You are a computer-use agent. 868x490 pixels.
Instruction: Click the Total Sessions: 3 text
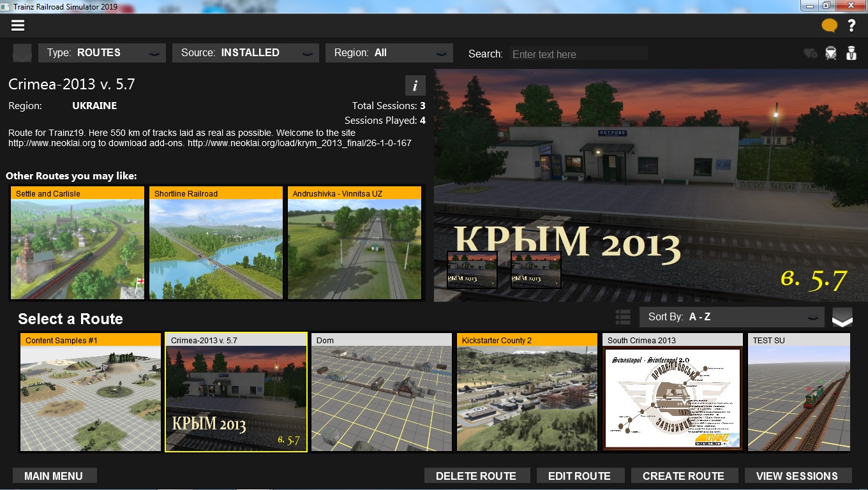click(389, 106)
